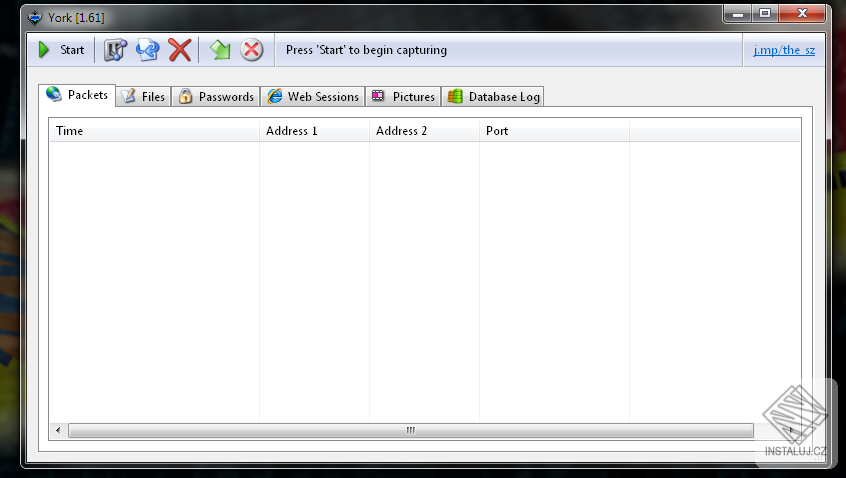Click the blue refresh arrows toolbar icon
846x478 pixels.
click(147, 50)
